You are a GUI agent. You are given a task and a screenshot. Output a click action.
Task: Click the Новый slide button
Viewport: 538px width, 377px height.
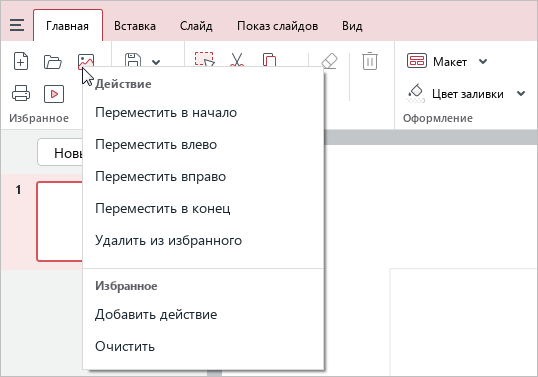point(60,153)
